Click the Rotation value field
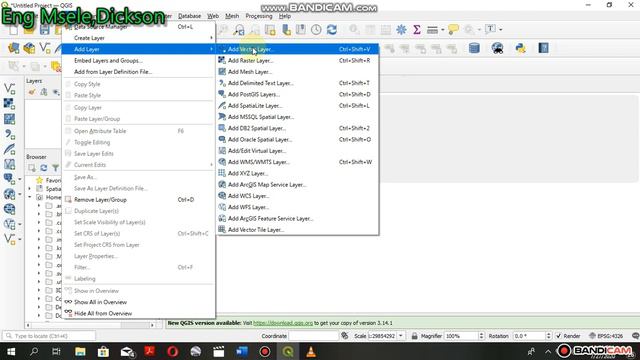Viewport: 640px width, 360px height. pyautogui.click(x=529, y=336)
